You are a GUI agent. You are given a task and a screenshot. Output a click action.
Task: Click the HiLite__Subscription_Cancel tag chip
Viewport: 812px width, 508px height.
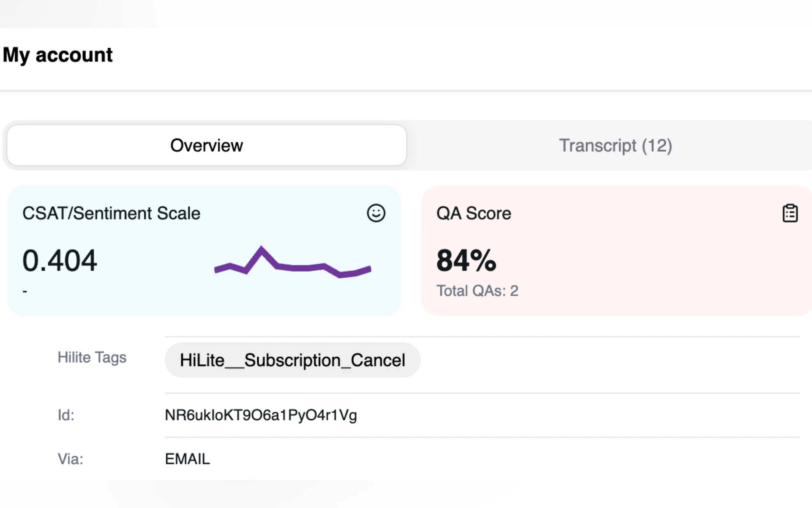[293, 360]
